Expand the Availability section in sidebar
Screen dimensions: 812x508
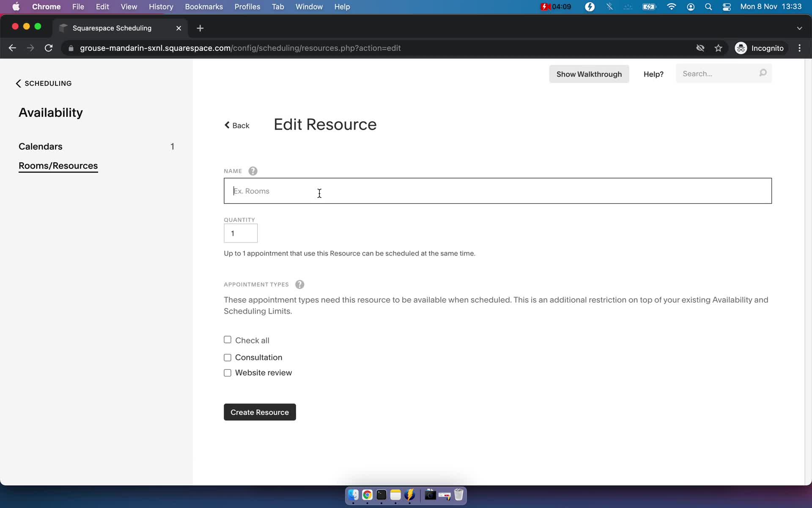(51, 112)
